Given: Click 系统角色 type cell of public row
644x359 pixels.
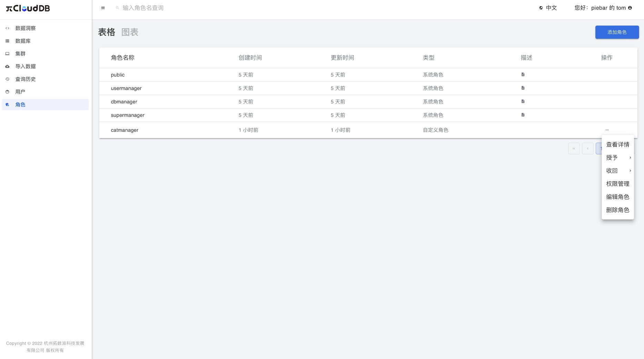Looking at the screenshot, I should click(x=433, y=75).
